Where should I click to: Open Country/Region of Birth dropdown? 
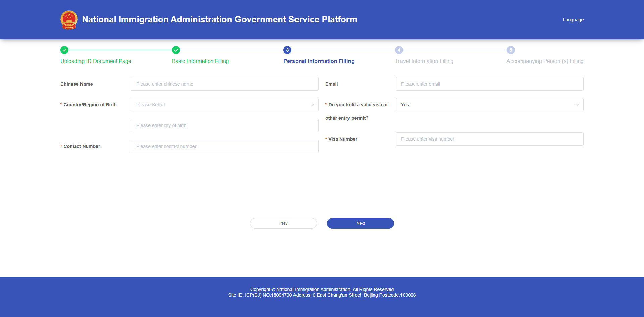click(225, 105)
